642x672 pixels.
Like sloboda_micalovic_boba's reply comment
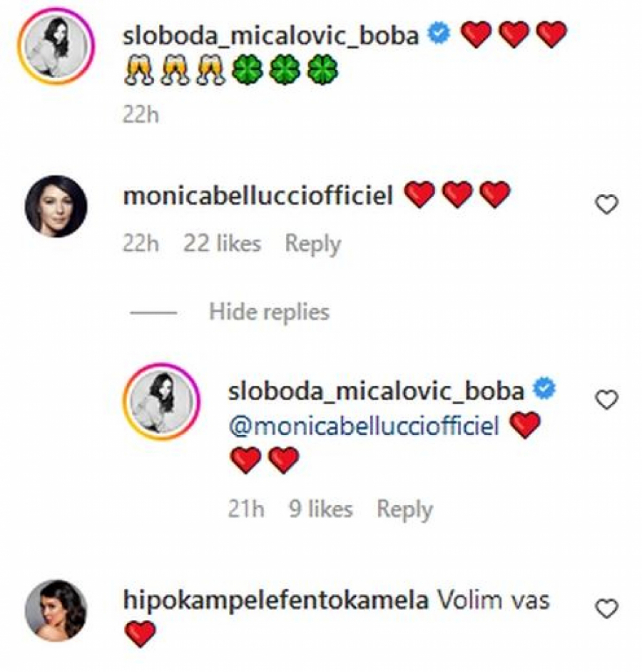click(606, 400)
